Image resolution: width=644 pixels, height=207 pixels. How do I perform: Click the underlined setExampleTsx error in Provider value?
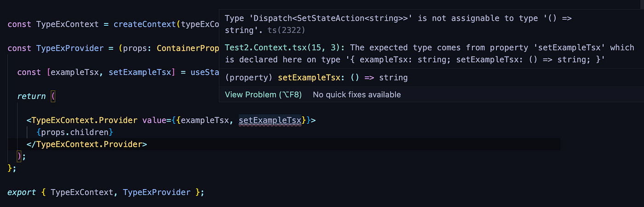(270, 121)
